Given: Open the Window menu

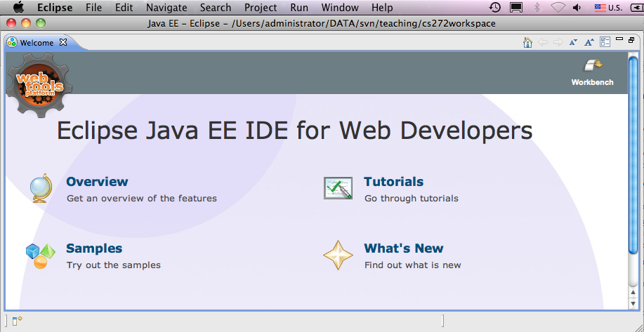Looking at the screenshot, I should [340, 8].
